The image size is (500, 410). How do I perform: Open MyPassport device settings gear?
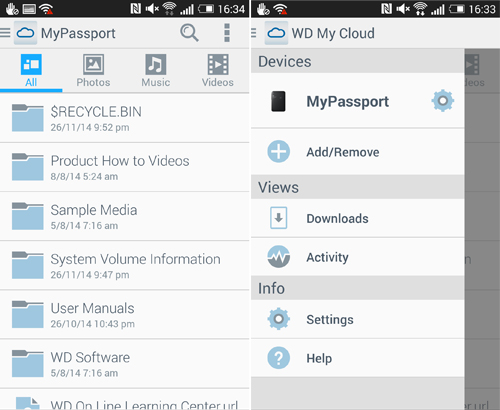click(x=443, y=101)
